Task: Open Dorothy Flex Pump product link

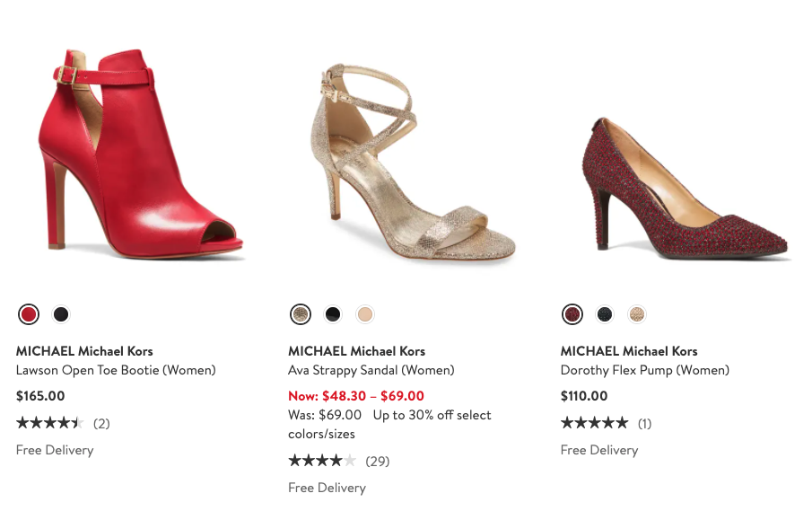Action: (x=644, y=370)
